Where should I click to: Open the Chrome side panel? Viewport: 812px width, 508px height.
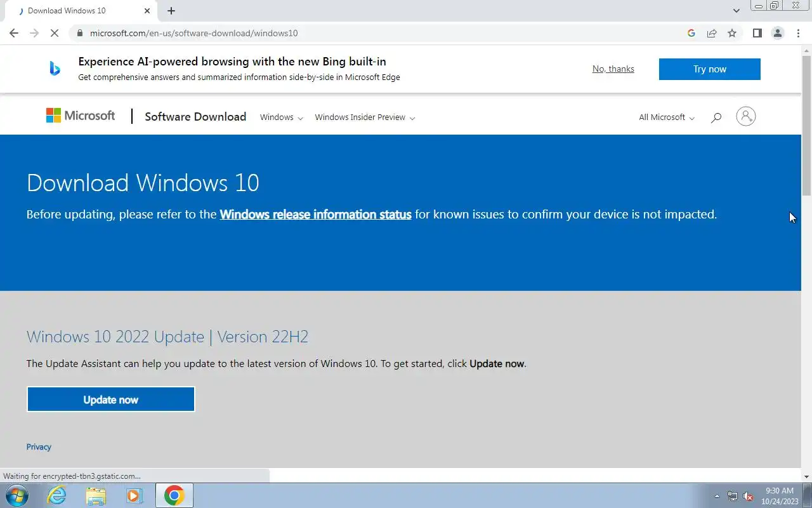[757, 33]
